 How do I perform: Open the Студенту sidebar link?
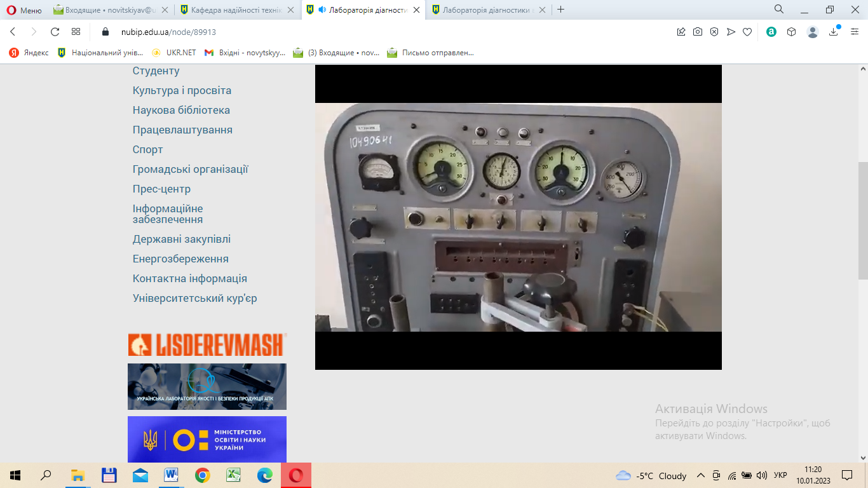pos(156,71)
